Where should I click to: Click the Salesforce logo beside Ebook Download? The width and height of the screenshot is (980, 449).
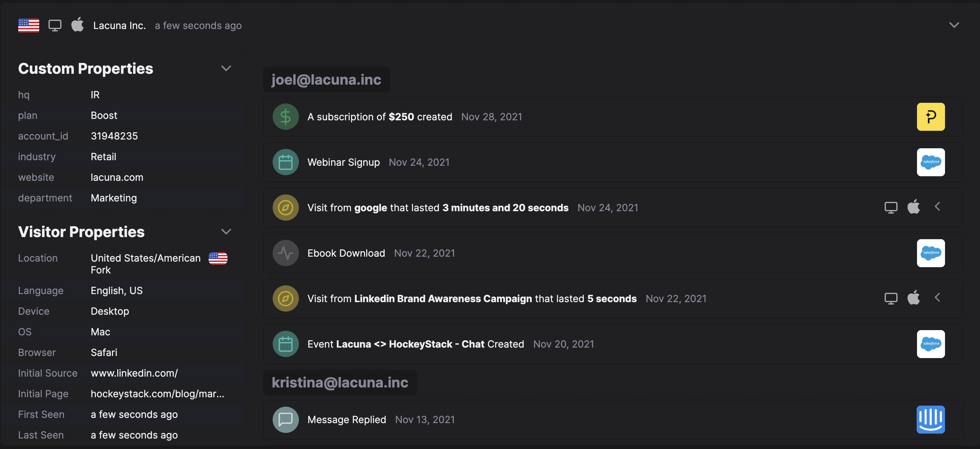click(x=930, y=253)
